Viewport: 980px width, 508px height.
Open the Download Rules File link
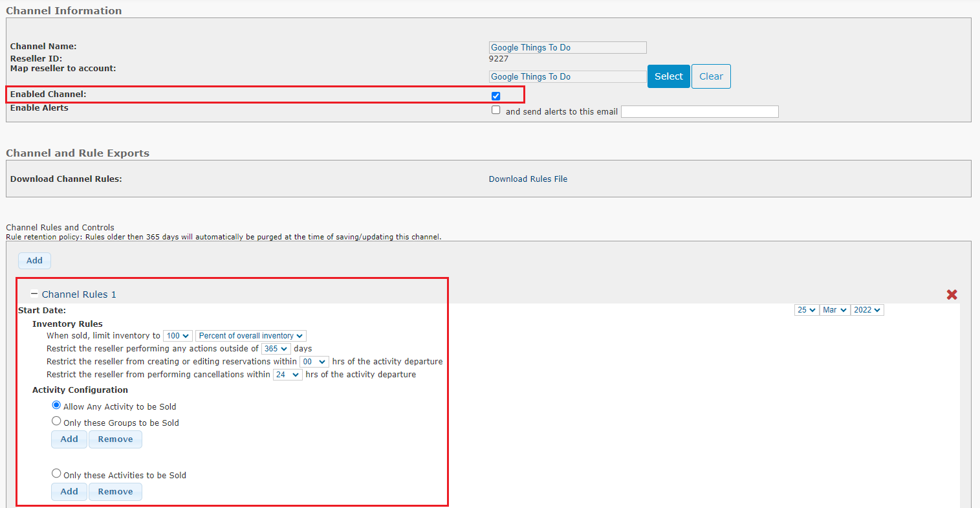point(528,179)
